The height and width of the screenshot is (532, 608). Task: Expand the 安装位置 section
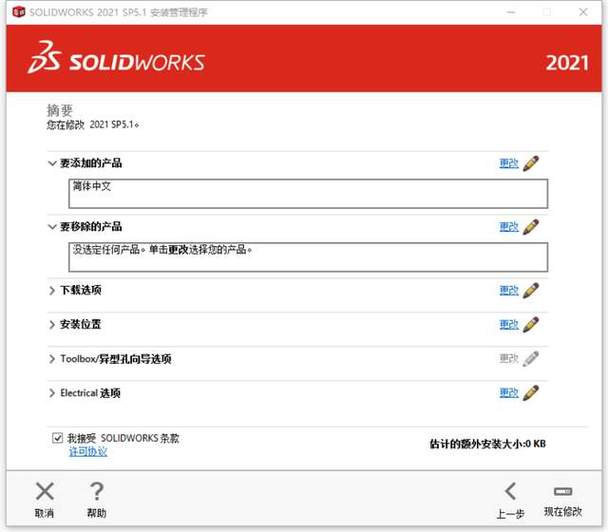[x=52, y=325]
